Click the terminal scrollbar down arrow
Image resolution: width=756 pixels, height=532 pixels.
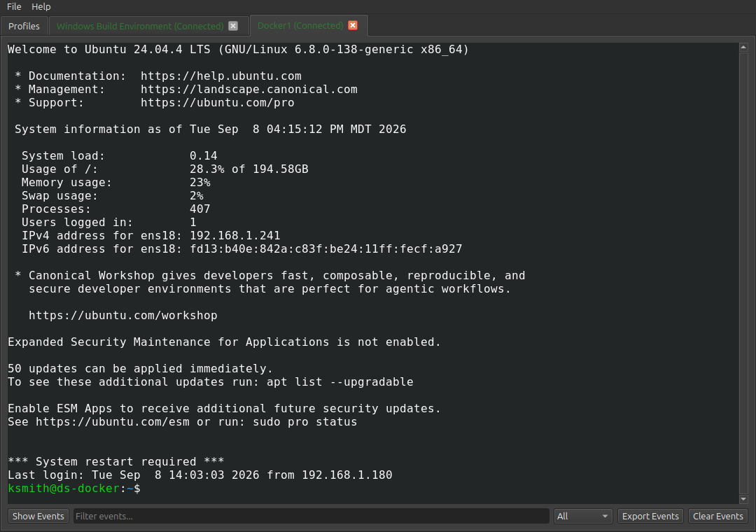[x=743, y=499]
